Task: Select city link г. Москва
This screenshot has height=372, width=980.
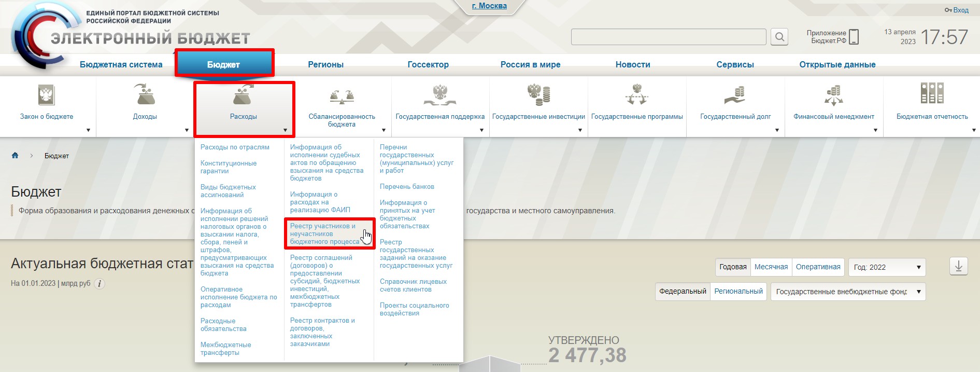Action: 489,6
